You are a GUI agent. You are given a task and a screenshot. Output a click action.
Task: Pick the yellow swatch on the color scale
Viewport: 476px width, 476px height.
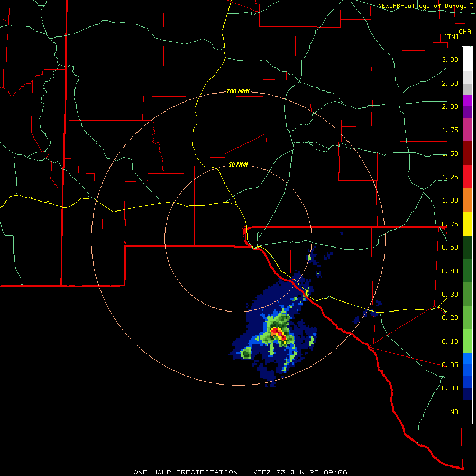click(467, 224)
